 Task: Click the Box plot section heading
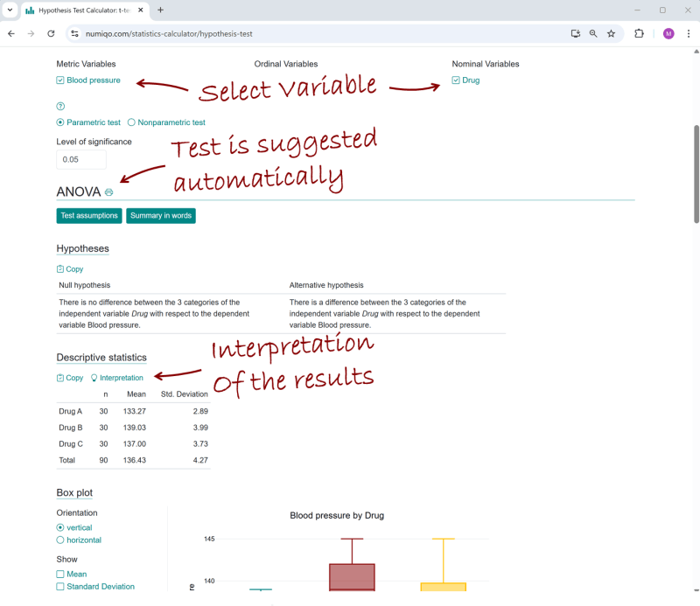click(74, 492)
